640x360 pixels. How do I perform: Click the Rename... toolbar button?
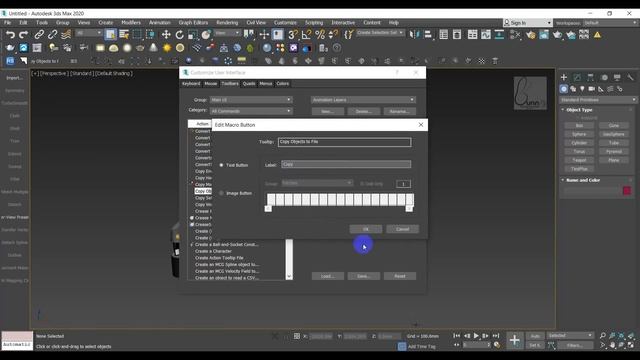point(400,111)
